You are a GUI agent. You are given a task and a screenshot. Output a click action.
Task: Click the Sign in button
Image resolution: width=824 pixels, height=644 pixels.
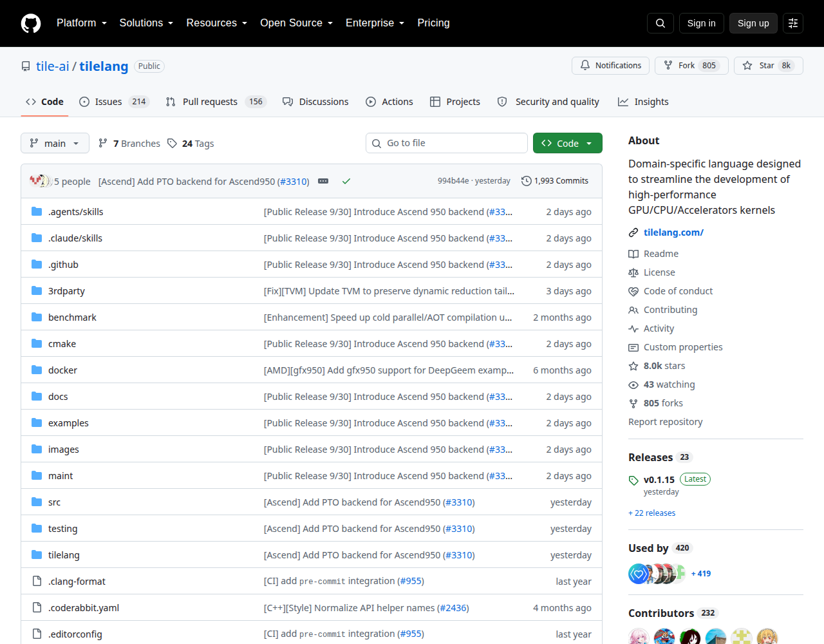pyautogui.click(x=701, y=23)
